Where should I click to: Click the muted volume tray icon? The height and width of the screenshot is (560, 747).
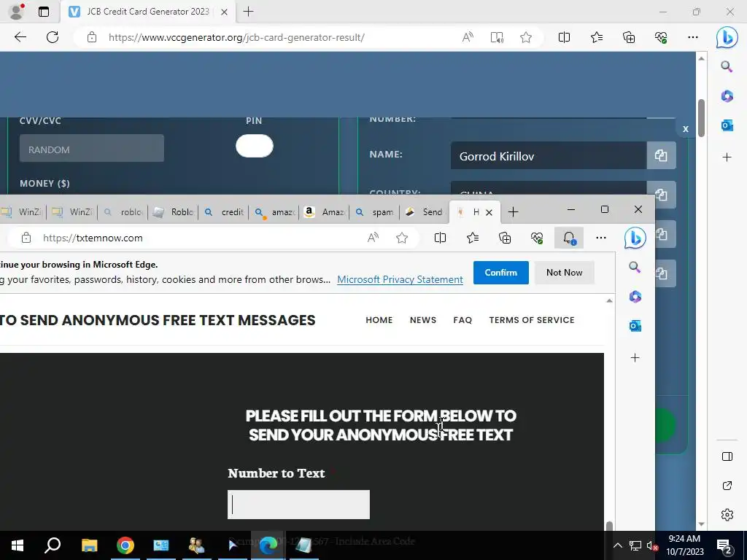(651, 545)
